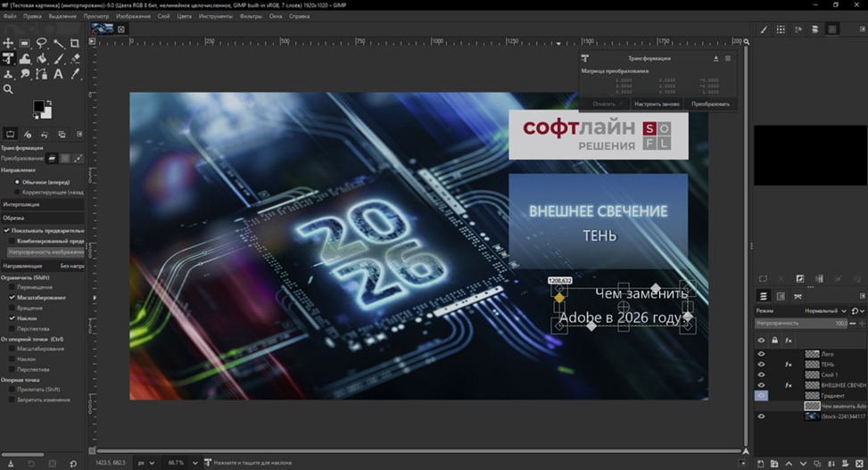Create a new layer in Layers panel

(761, 464)
